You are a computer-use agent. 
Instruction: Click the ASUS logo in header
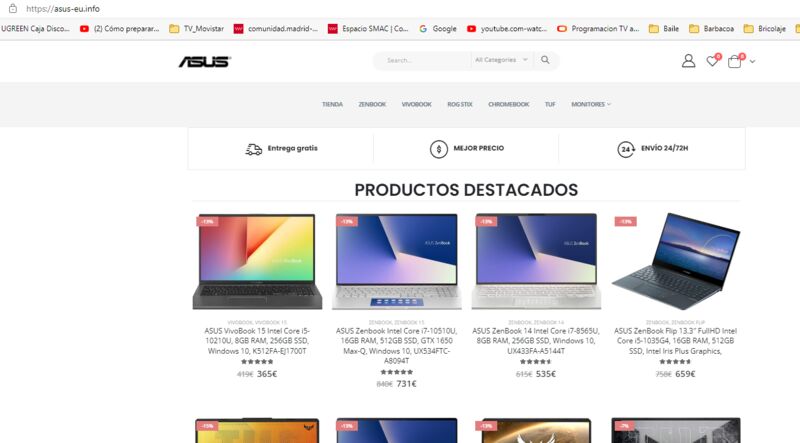205,62
